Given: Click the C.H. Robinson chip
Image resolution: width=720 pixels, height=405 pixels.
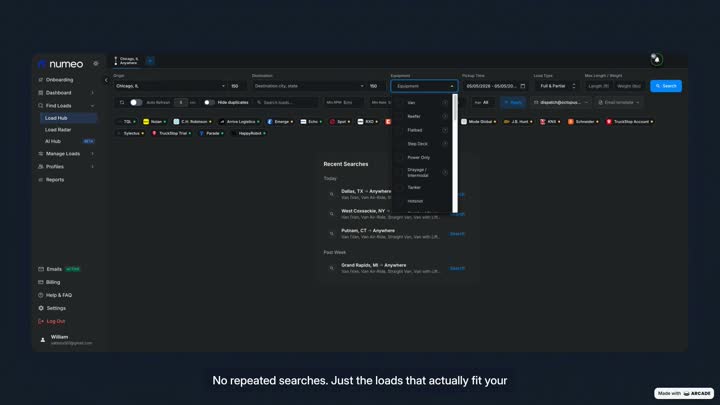Looking at the screenshot, I should (192, 122).
